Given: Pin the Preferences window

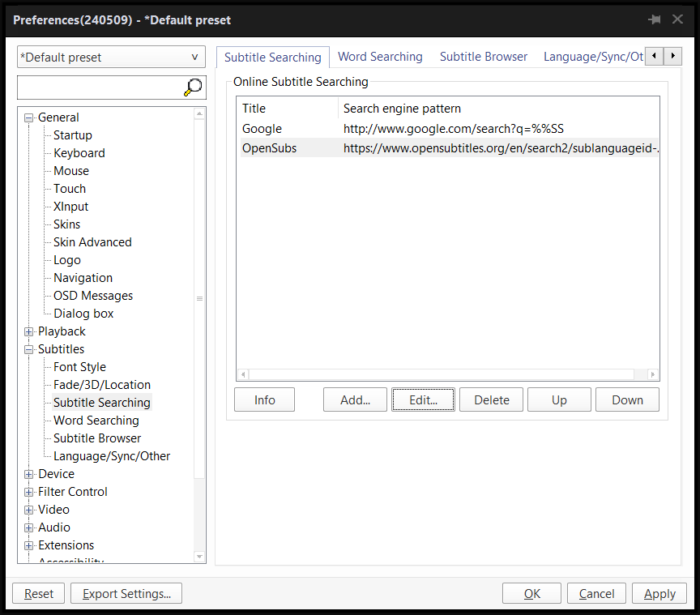Looking at the screenshot, I should [655, 19].
